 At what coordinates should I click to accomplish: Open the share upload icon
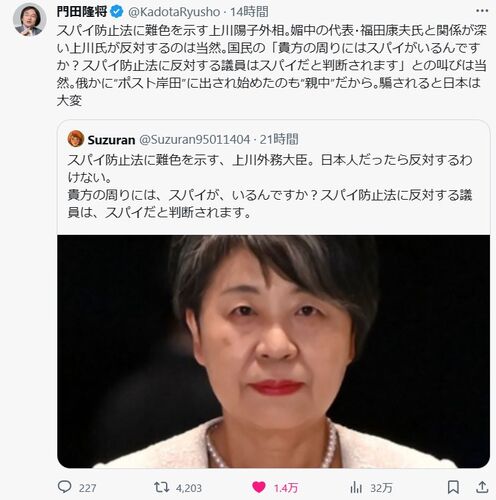(482, 487)
